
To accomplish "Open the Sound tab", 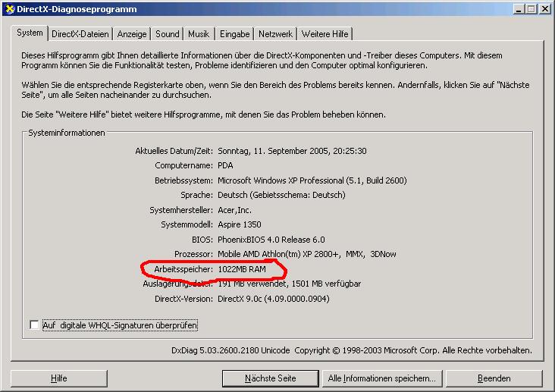I will click(168, 34).
